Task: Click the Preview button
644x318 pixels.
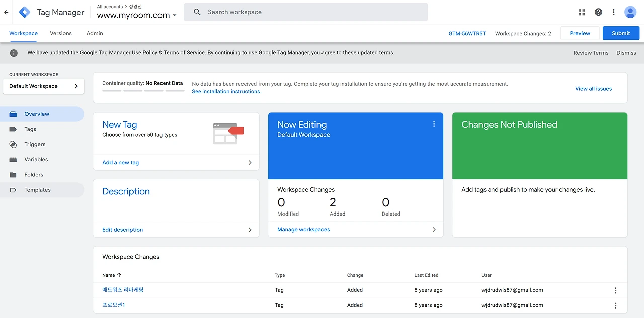Action: 580,33
